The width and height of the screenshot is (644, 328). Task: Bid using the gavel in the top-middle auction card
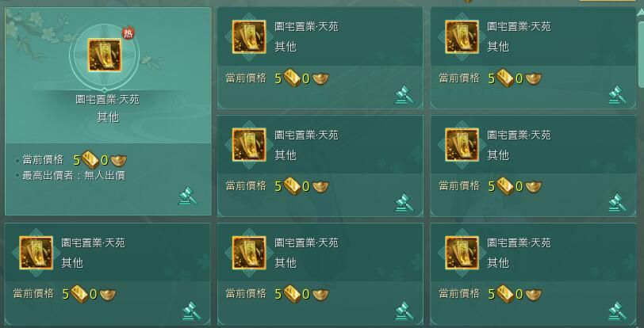(404, 95)
